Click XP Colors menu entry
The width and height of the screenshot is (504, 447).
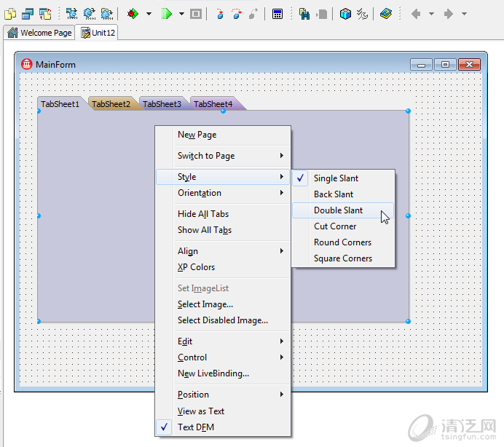click(x=196, y=267)
